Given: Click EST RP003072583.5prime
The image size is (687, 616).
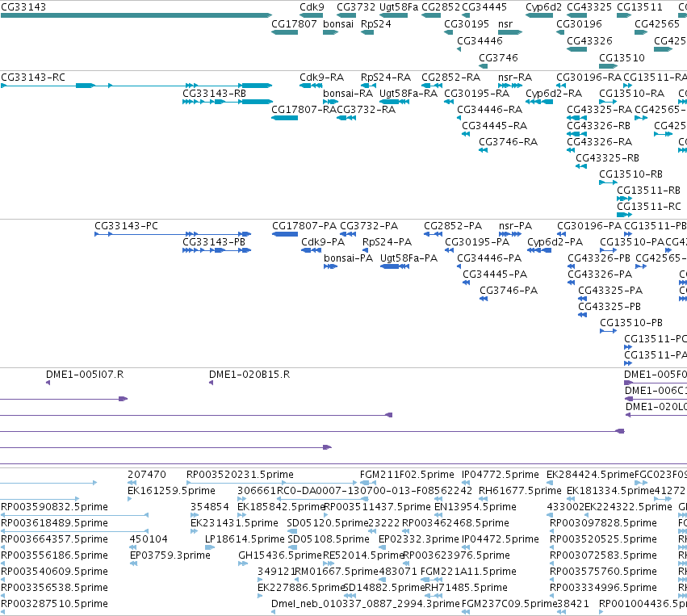Looking at the screenshot, I should 603,556.
